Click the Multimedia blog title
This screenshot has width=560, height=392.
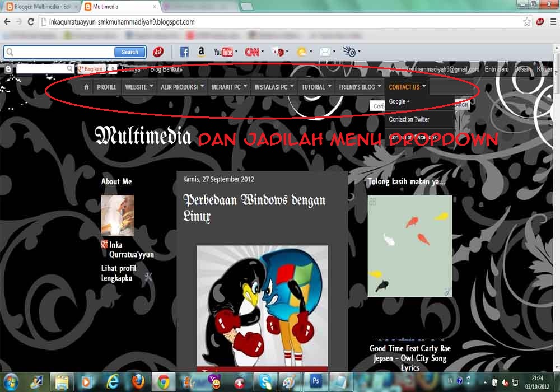[143, 136]
